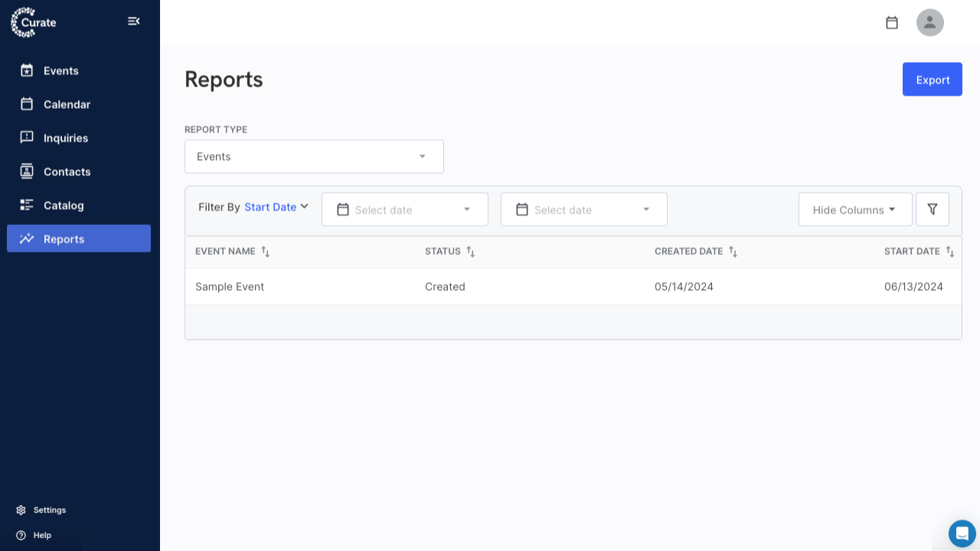Toggle sorting on Status column
This screenshot has width=980, height=551.
point(471,251)
